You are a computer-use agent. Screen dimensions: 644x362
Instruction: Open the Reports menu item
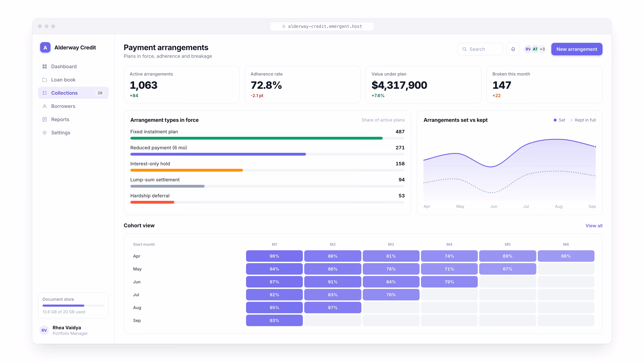click(x=73, y=119)
